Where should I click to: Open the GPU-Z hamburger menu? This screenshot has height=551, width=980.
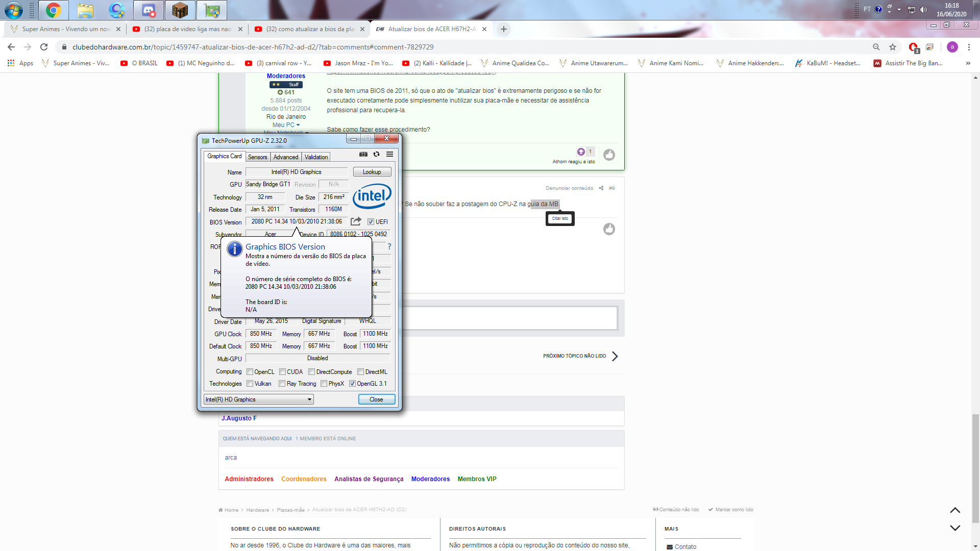390,154
